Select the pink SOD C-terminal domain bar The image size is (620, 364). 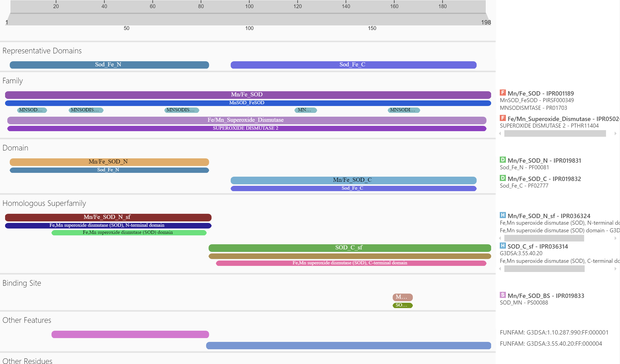(351, 263)
